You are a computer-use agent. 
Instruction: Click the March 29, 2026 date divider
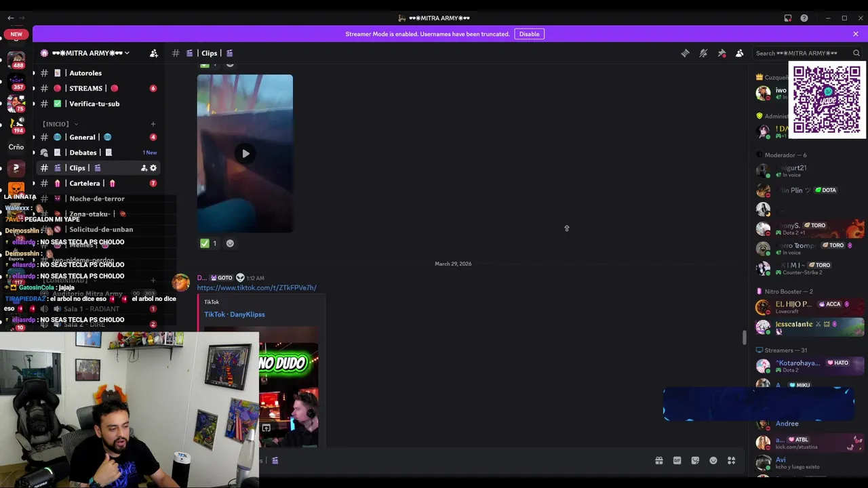(453, 264)
